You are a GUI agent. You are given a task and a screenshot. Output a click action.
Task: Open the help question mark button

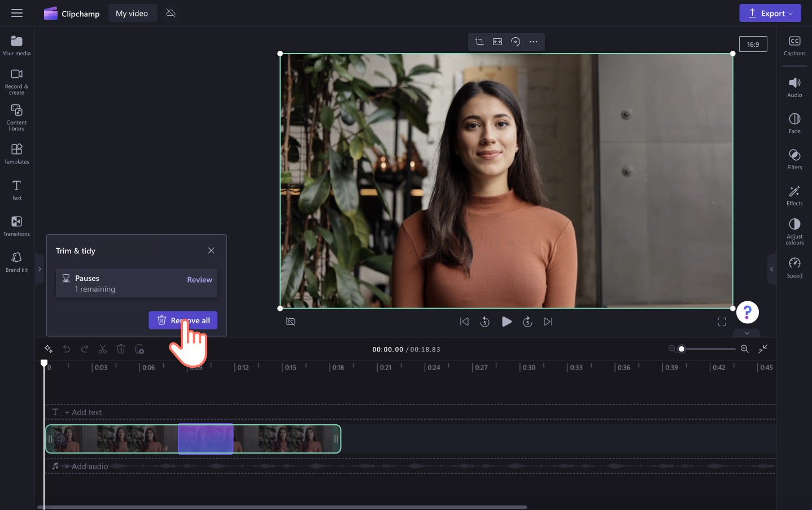[x=748, y=312]
